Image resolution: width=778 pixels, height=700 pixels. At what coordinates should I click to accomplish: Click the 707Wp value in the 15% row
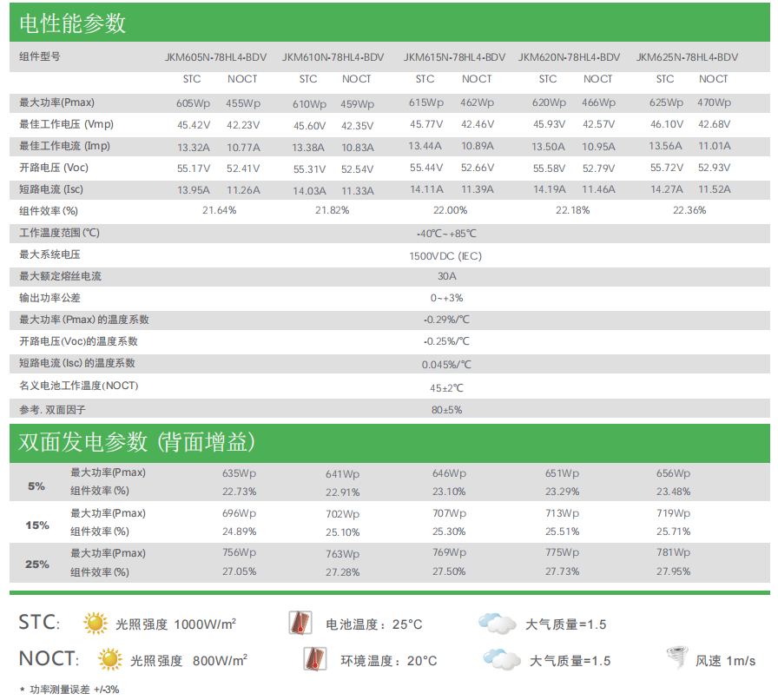[x=449, y=513]
